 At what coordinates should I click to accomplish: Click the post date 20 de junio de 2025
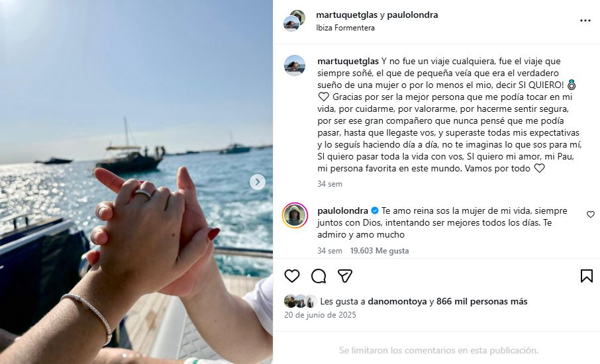tap(320, 314)
